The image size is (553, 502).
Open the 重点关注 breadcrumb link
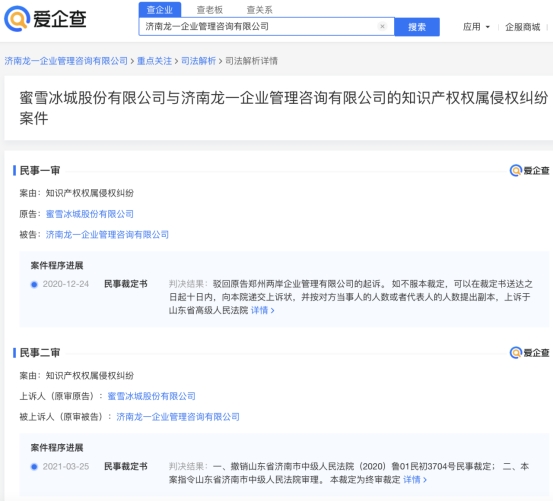click(154, 61)
